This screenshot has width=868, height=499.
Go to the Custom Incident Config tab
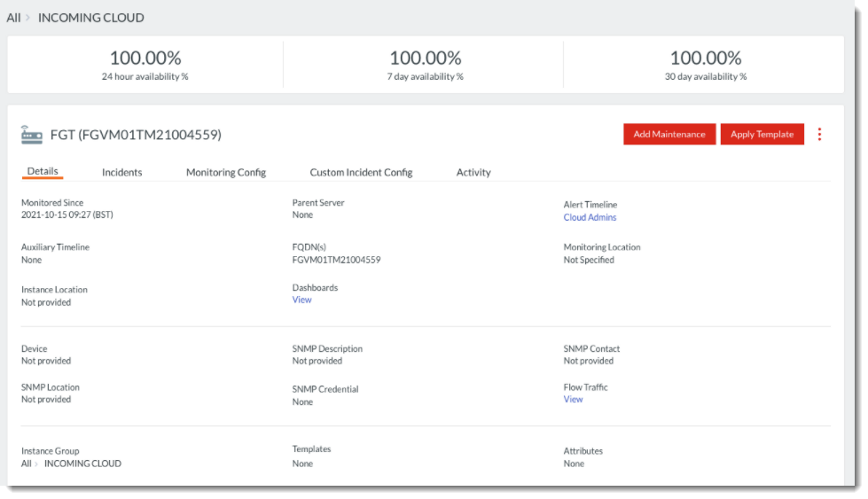361,173
